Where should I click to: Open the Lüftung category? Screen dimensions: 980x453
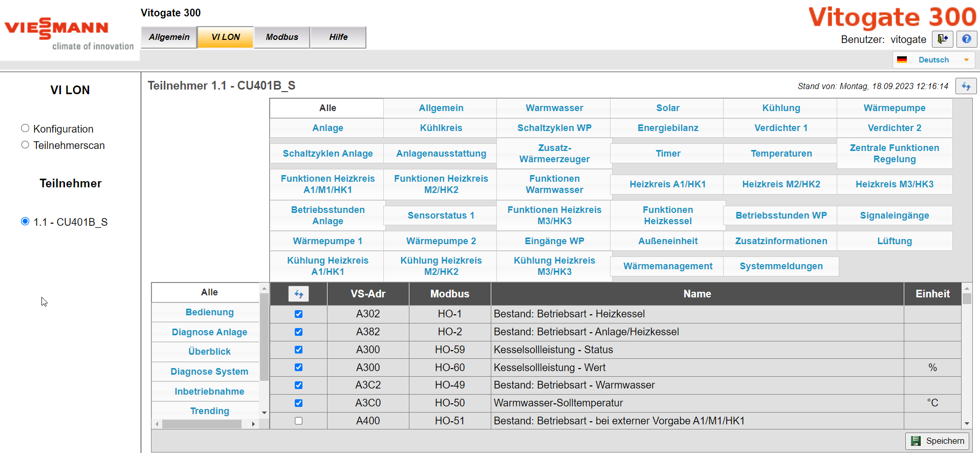point(895,241)
